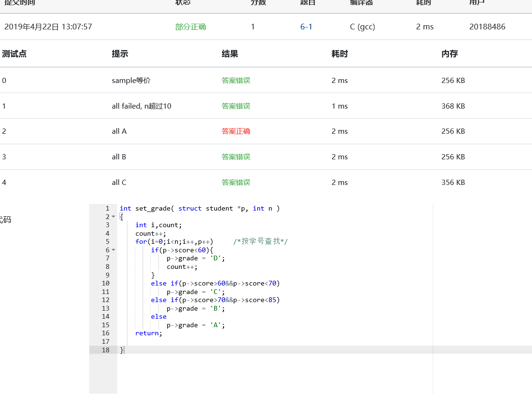Click the 356 KB memory value
The image size is (532, 396).
point(453,183)
